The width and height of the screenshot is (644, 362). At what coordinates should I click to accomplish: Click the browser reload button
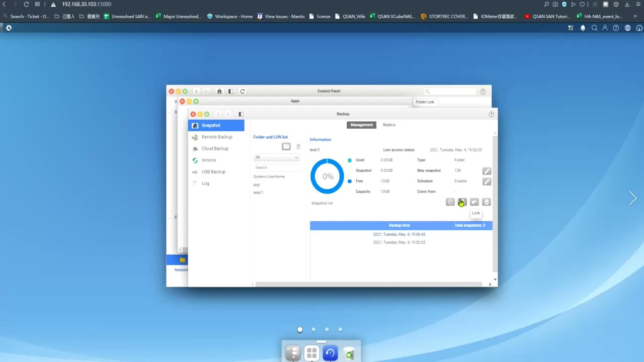[x=26, y=4]
